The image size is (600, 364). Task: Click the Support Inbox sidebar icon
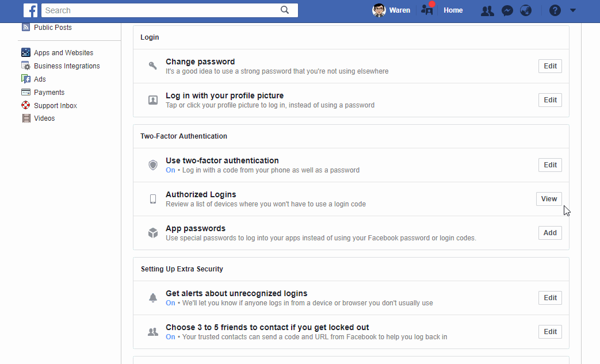[25, 105]
